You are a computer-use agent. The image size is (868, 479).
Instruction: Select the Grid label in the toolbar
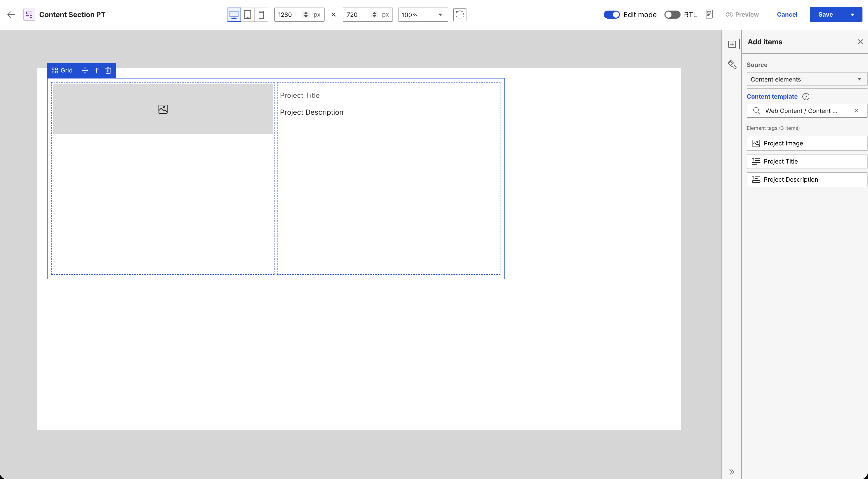tap(62, 70)
